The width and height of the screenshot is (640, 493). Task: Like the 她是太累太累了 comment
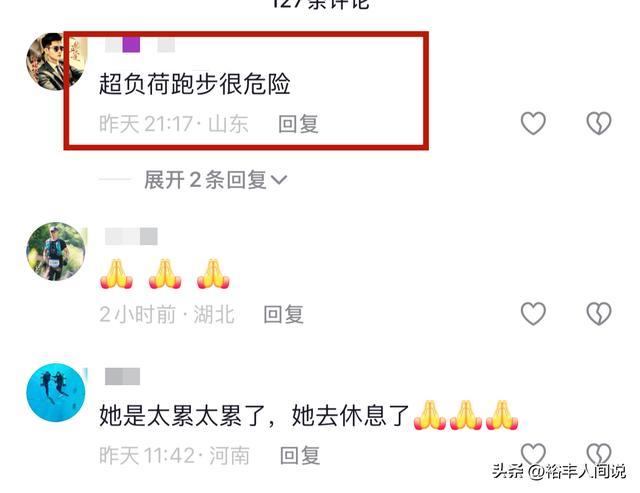pos(533,454)
